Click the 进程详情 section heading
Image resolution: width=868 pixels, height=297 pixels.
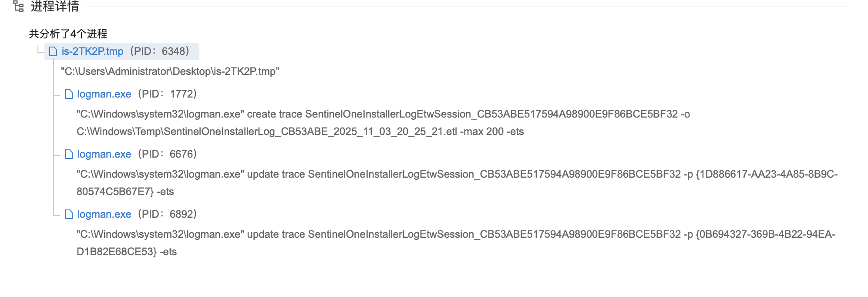55,7
